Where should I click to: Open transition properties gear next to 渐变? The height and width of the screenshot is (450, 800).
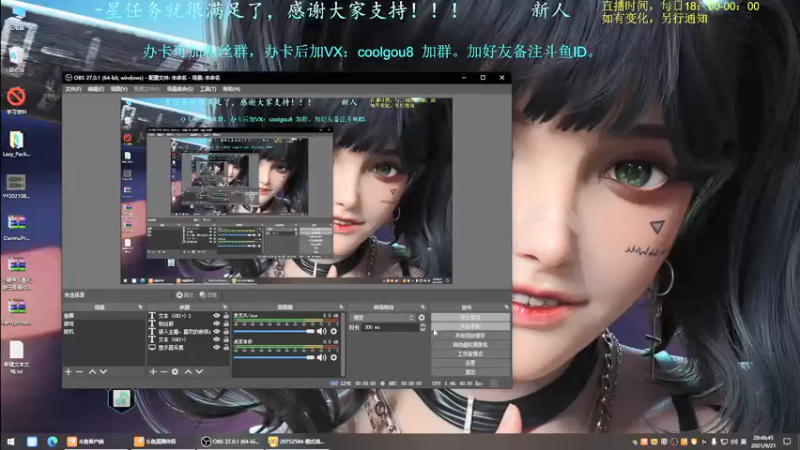tap(421, 317)
